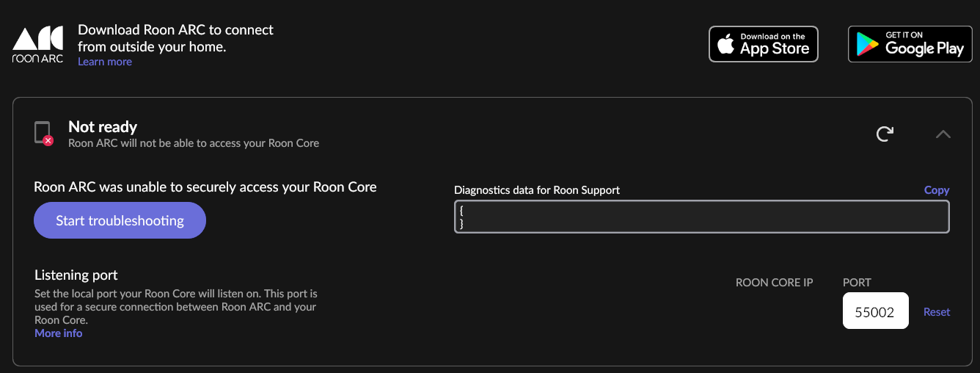Image resolution: width=980 pixels, height=373 pixels.
Task: Click inside the diagnostics data text box
Action: (x=701, y=217)
